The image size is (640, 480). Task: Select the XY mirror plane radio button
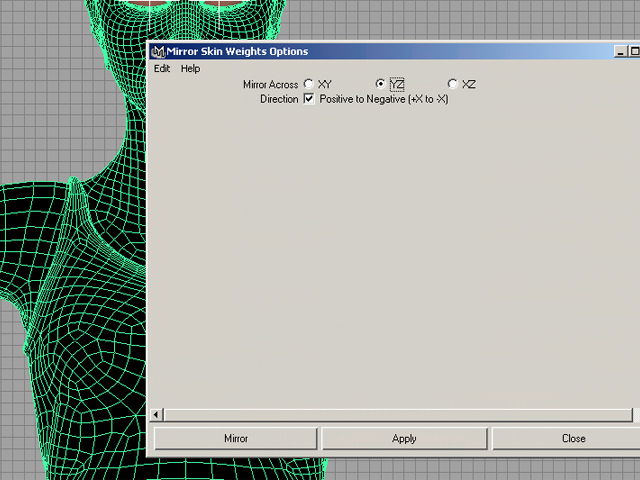click(309, 84)
